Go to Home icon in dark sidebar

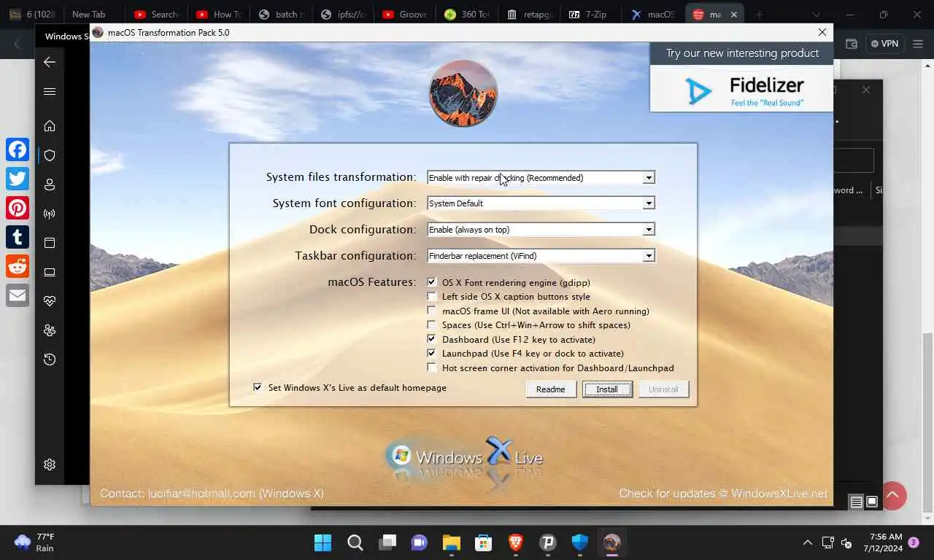[x=50, y=125]
